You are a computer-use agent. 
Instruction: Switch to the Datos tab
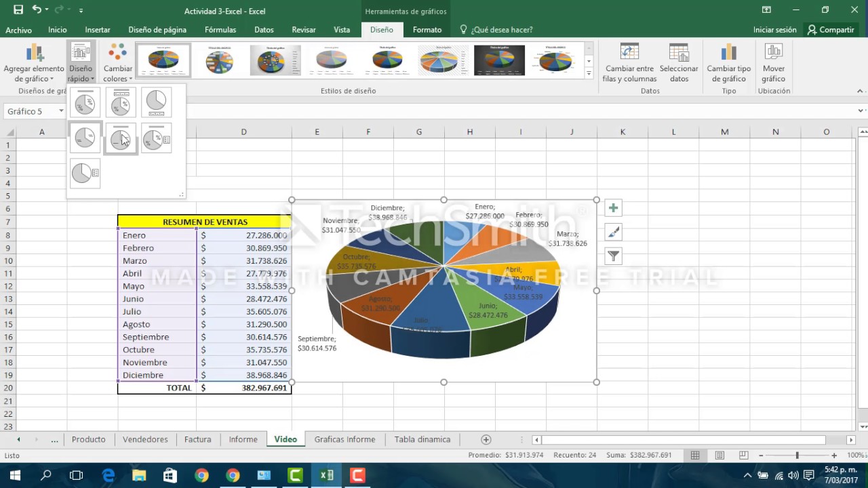[x=264, y=30]
